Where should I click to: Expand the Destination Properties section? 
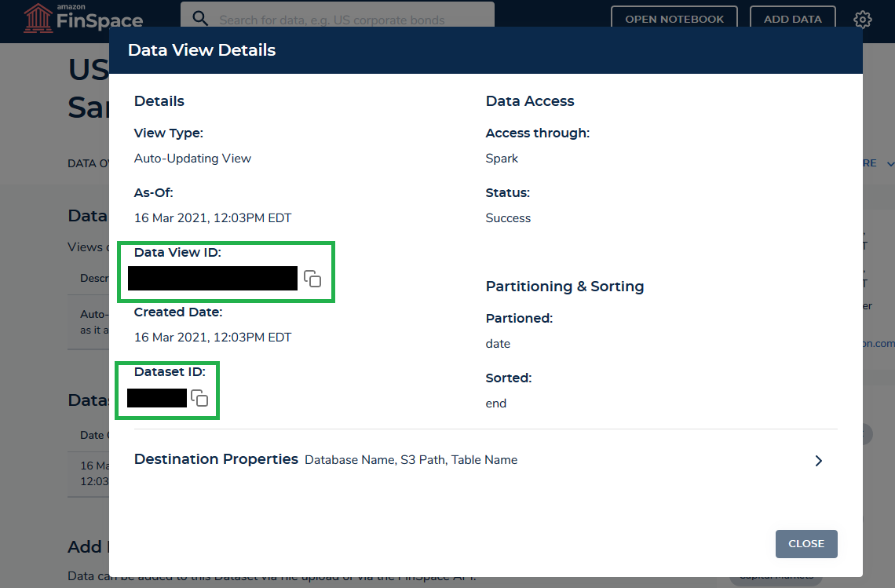[818, 461]
